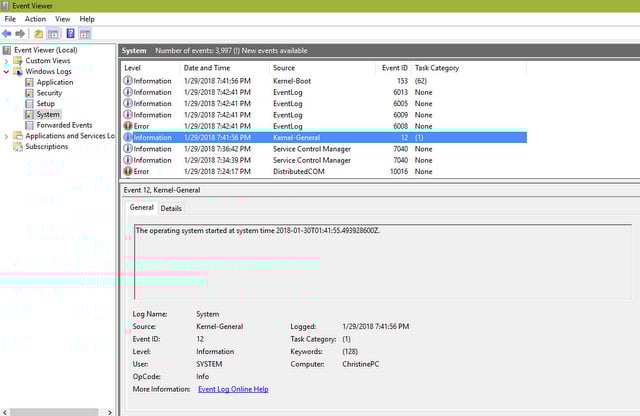The height and width of the screenshot is (416, 640).
Task: Select the EventLog event 6009 row
Action: point(324,115)
